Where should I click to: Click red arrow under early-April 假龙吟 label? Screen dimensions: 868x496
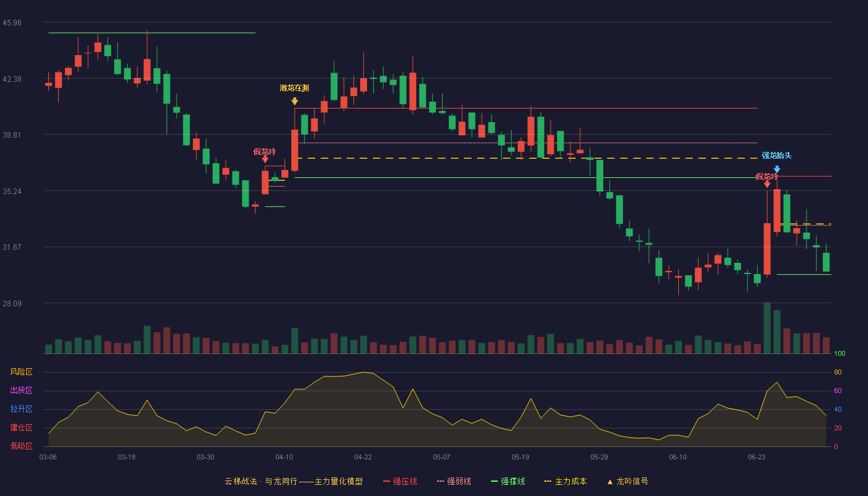265,159
